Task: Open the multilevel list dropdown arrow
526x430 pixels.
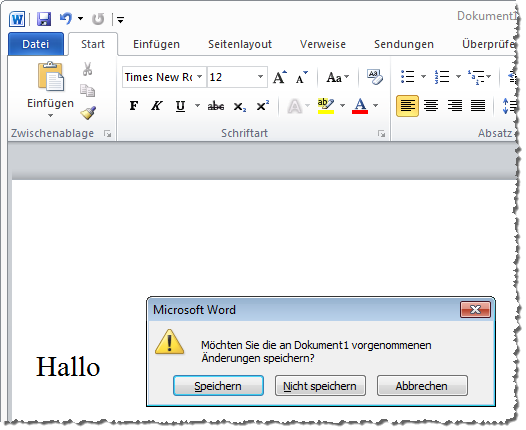Action: 488,77
